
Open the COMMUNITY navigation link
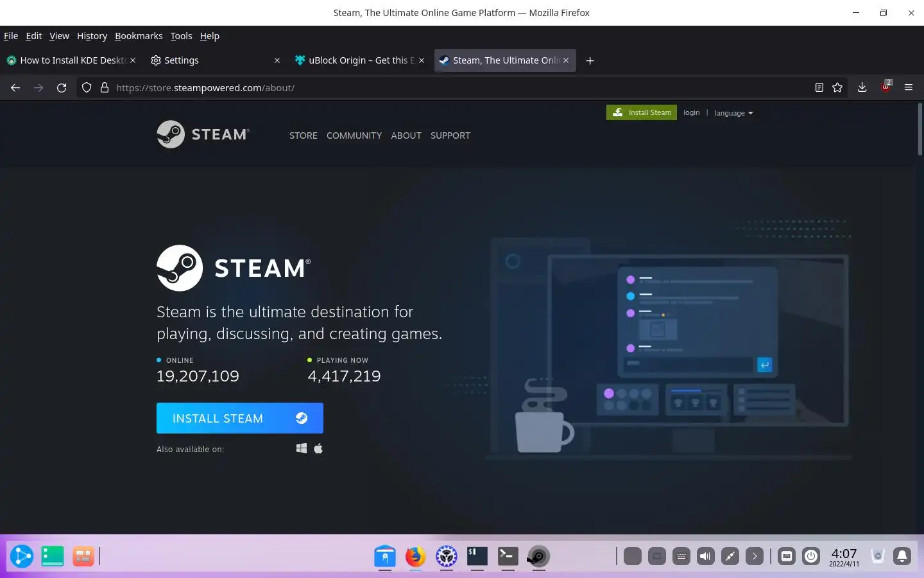pos(354,136)
